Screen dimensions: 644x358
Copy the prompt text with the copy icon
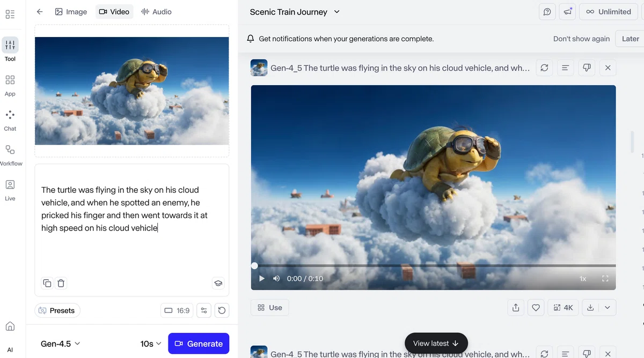coord(47,283)
